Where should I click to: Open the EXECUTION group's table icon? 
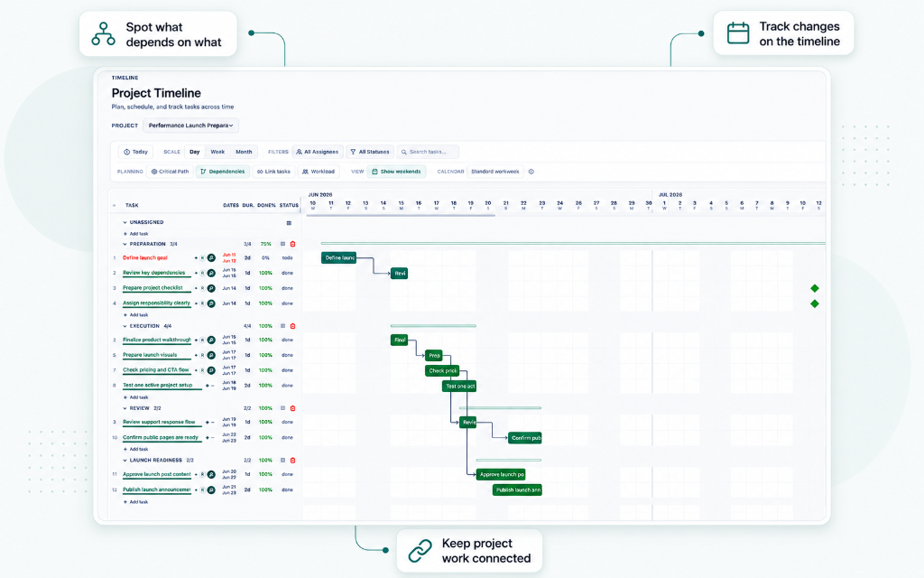(282, 326)
